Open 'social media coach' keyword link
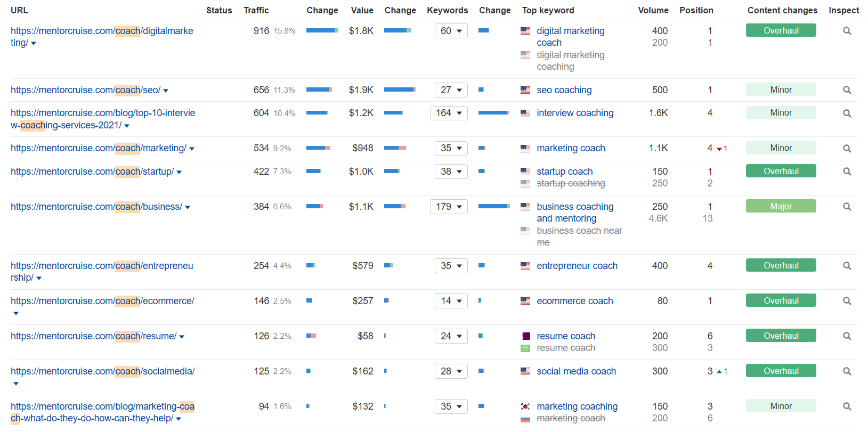The height and width of the screenshot is (432, 868). click(576, 371)
